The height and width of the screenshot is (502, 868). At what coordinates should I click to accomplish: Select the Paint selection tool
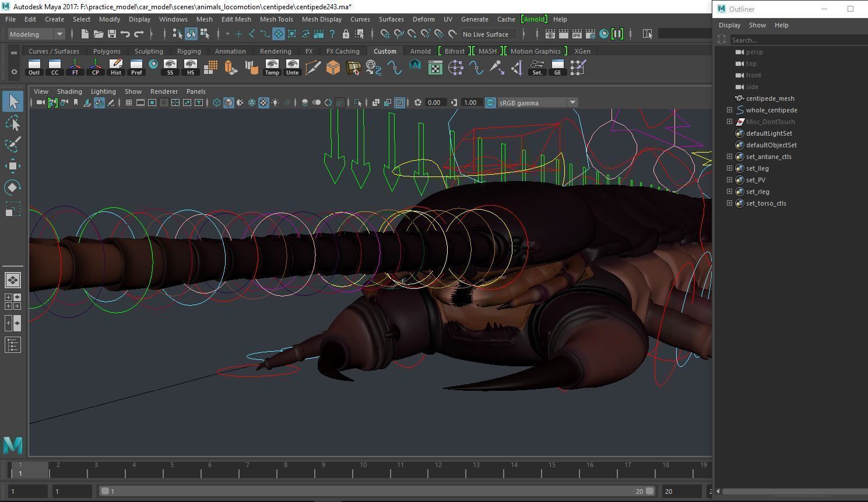pyautogui.click(x=13, y=144)
